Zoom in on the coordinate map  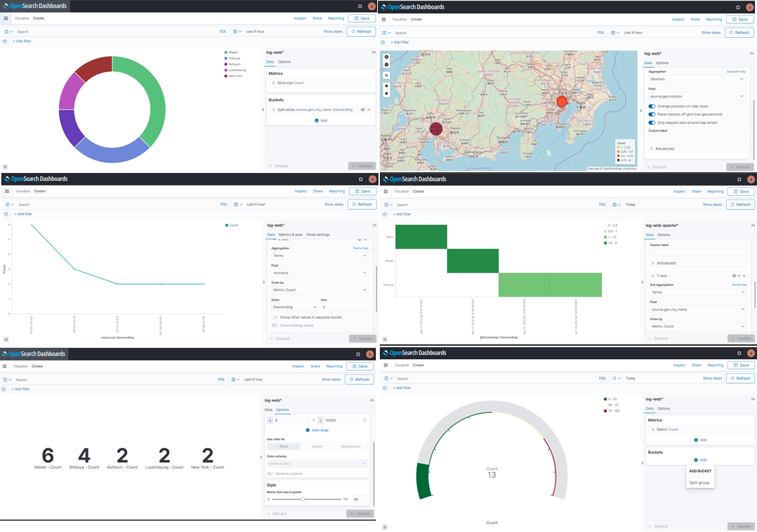point(386,57)
